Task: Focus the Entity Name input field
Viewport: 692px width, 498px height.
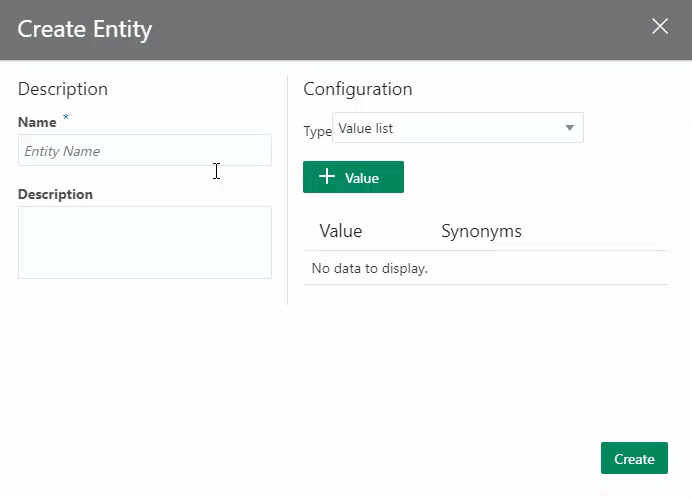Action: coord(144,151)
